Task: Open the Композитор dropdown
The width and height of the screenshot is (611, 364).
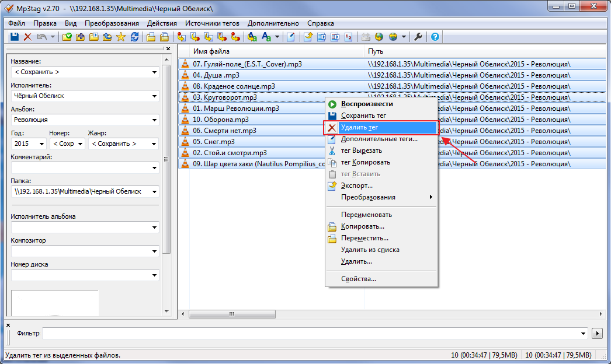Action: point(154,251)
